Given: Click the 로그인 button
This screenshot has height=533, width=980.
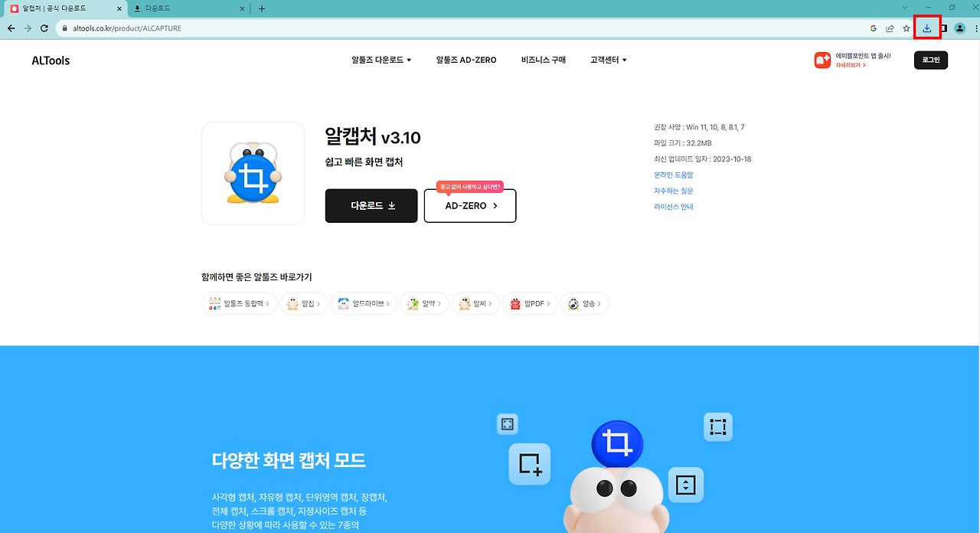Looking at the screenshot, I should click(931, 60).
